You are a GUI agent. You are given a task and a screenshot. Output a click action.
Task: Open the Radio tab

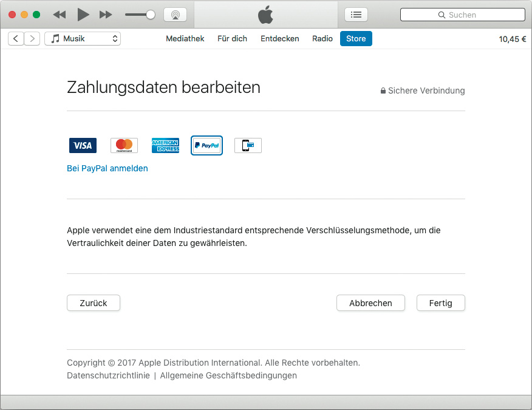(322, 39)
